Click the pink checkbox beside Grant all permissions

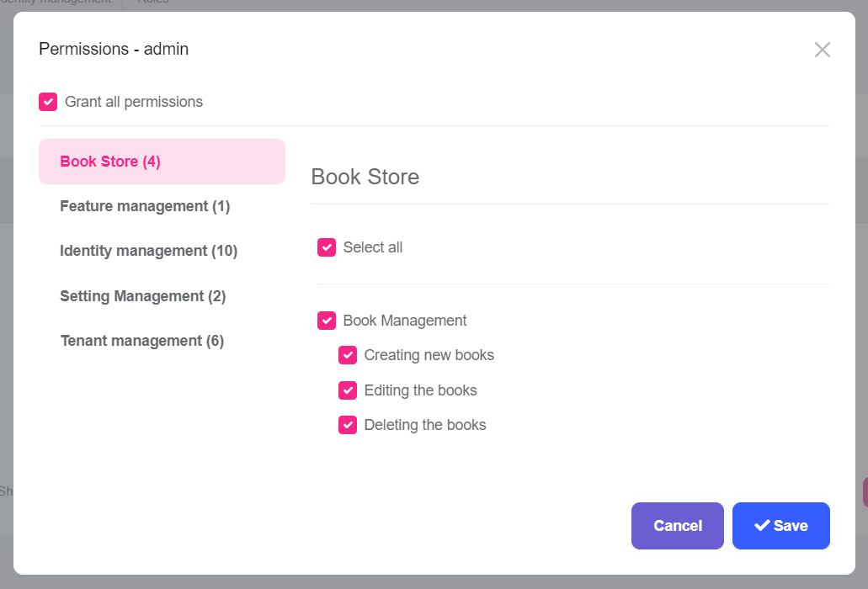[x=48, y=101]
